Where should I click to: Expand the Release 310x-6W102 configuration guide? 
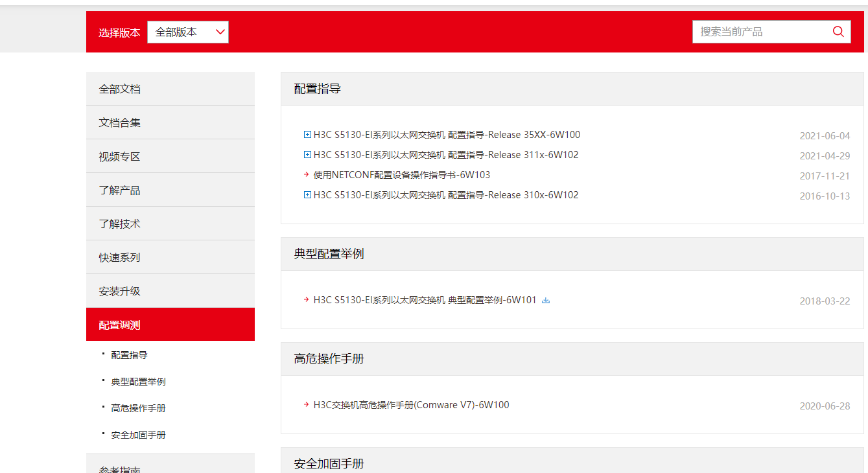(x=307, y=195)
